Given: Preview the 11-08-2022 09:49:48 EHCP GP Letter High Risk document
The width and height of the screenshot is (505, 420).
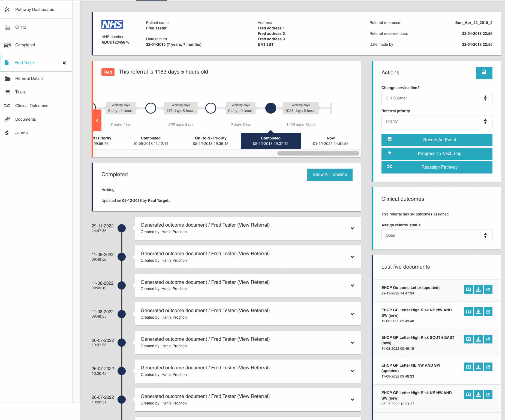Looking at the screenshot, I should click(468, 312).
